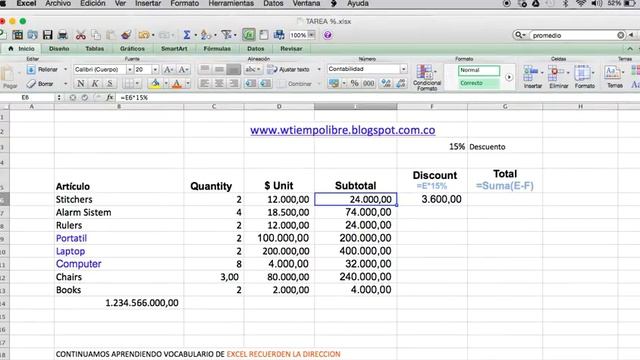This screenshot has width=640, height=360.
Task: Open the Diseño ribbon tab
Action: (x=59, y=49)
